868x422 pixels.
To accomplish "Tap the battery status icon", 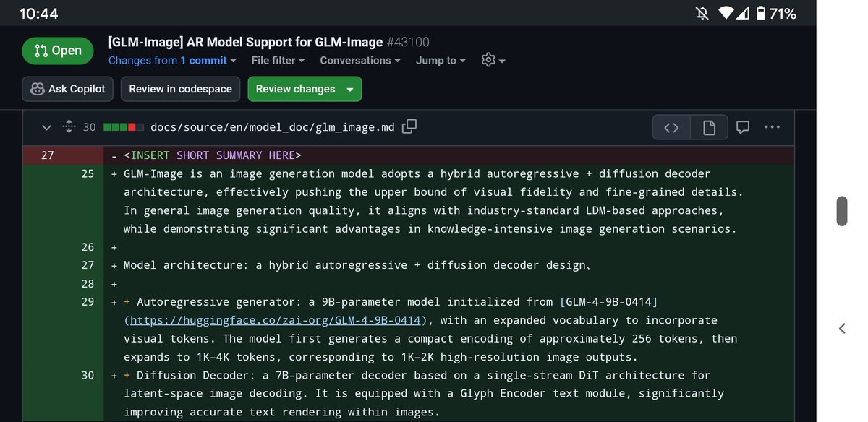I will click(759, 13).
